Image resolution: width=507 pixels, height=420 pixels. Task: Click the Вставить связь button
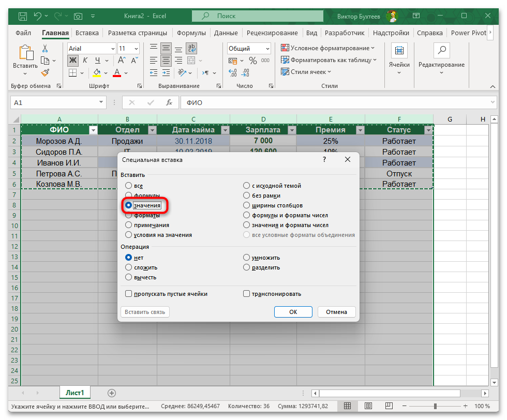(145, 311)
